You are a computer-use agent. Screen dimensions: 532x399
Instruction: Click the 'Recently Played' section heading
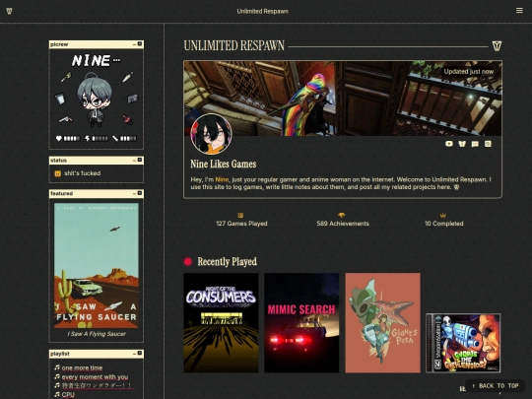pyautogui.click(x=227, y=262)
